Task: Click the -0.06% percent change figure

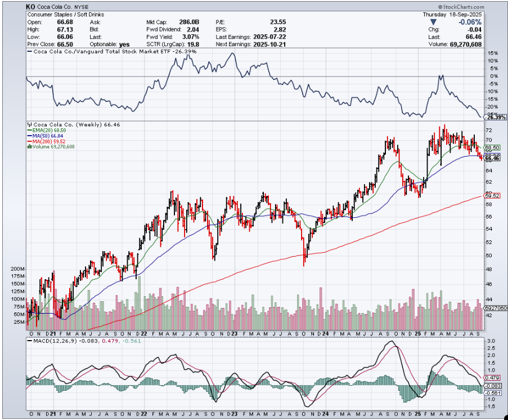Action: (x=470, y=22)
